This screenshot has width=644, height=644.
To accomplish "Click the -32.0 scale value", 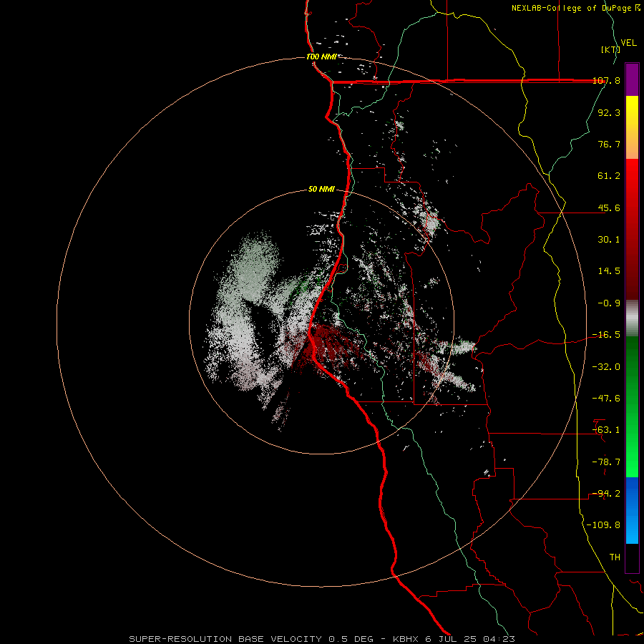I will click(606, 367).
